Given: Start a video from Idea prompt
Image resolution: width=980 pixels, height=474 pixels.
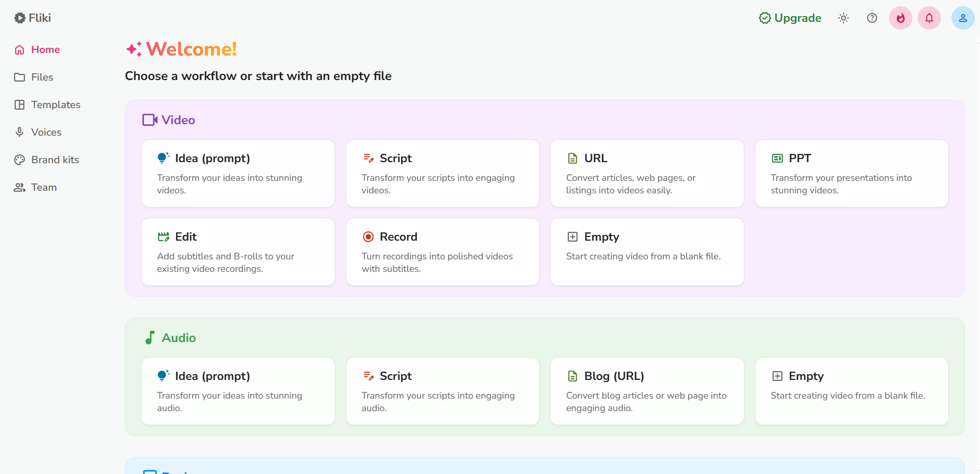Looking at the screenshot, I should [238, 173].
